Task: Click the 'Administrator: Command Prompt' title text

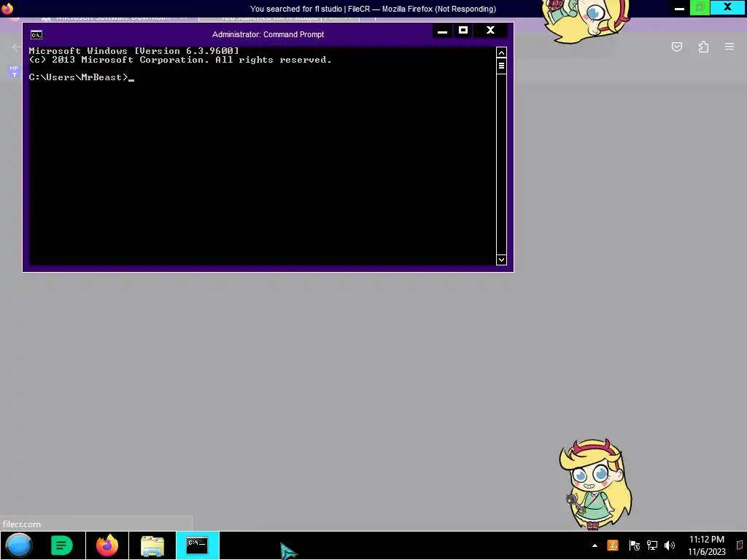Action: (268, 34)
